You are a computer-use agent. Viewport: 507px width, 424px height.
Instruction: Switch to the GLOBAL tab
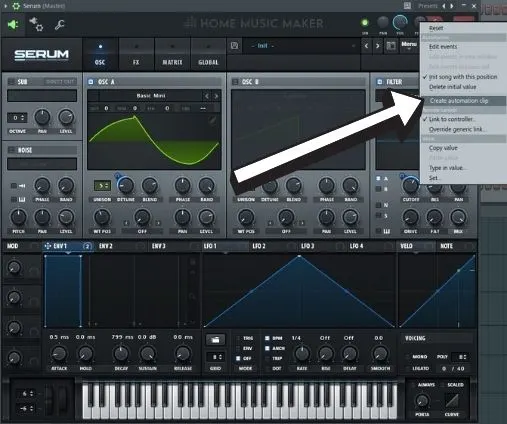pos(208,54)
